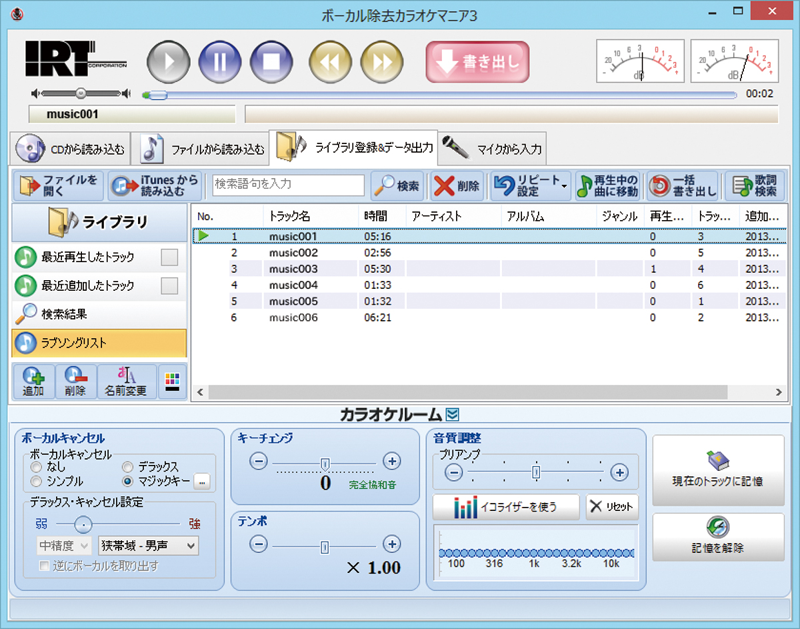Viewport: 800px width, 629px height.
Task: Collapse the カラオケルーム panel
Action: tap(452, 414)
